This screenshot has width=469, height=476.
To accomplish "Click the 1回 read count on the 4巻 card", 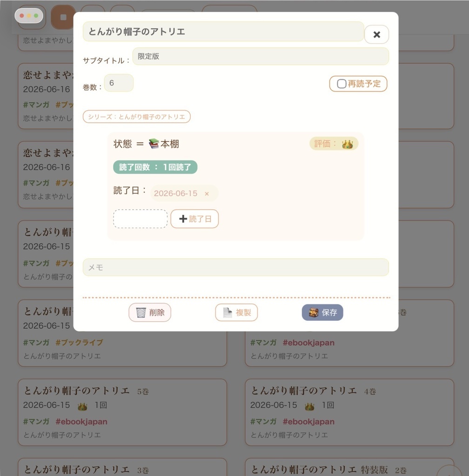I will (x=328, y=405).
